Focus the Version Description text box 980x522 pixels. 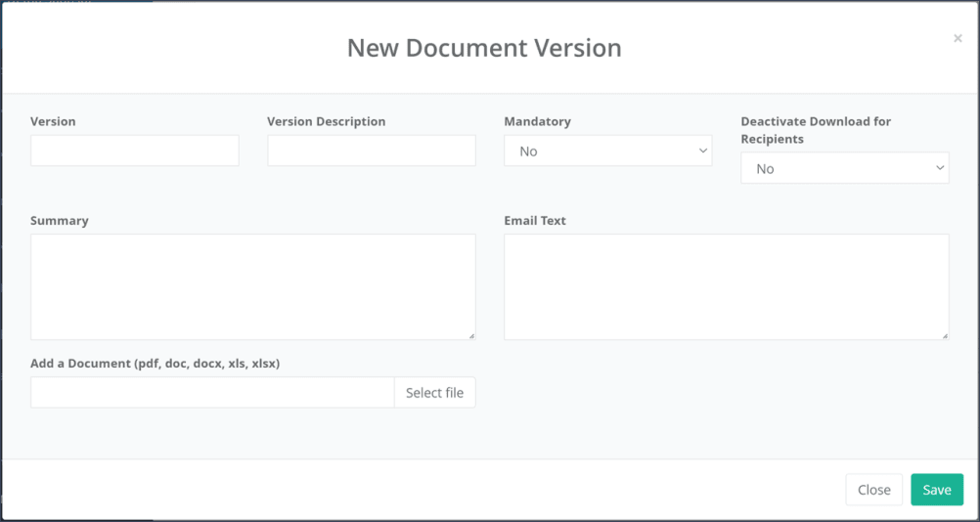(x=371, y=151)
